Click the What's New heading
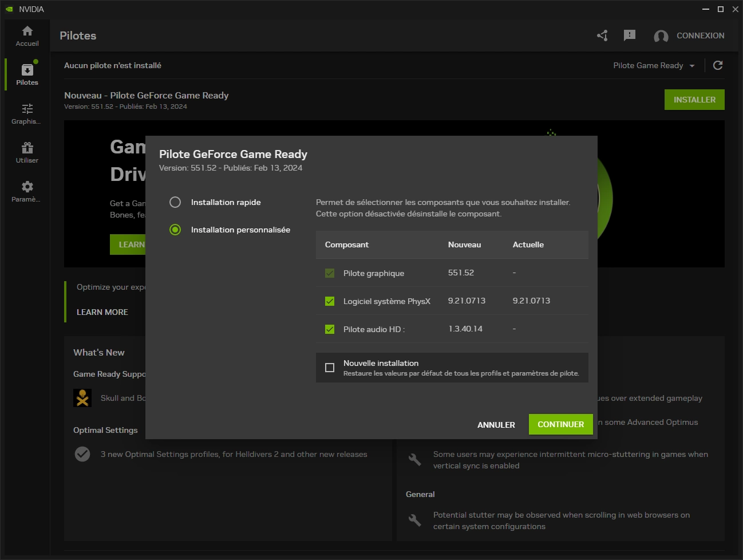The image size is (743, 560). [x=99, y=352]
